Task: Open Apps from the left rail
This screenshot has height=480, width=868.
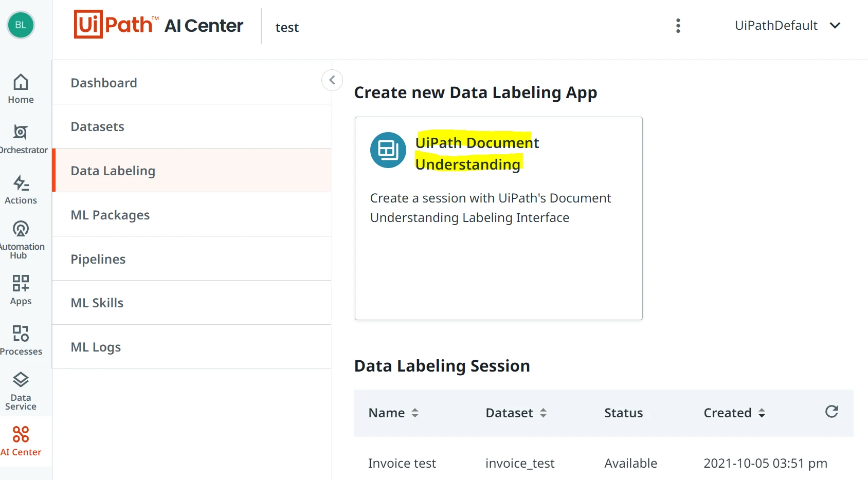Action: point(21,290)
